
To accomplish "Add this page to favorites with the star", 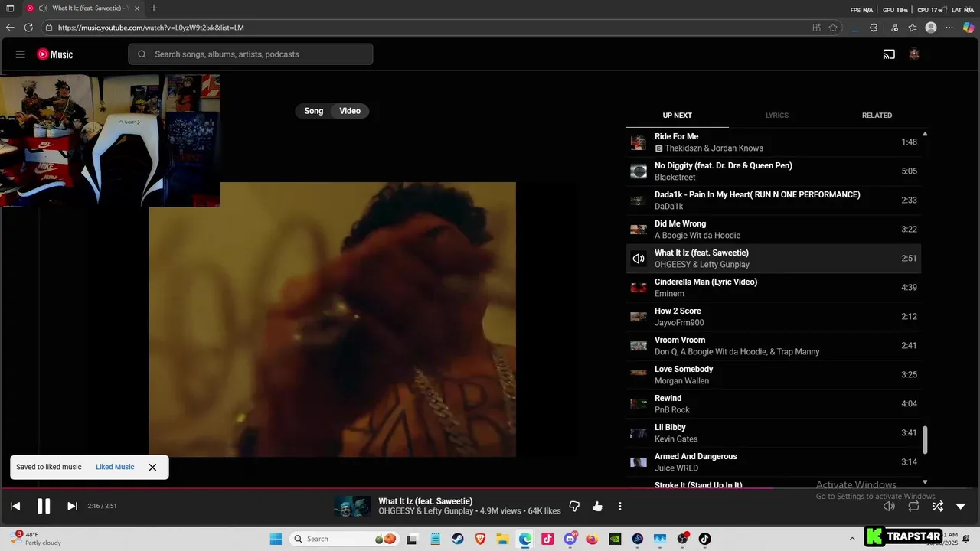I will [833, 28].
